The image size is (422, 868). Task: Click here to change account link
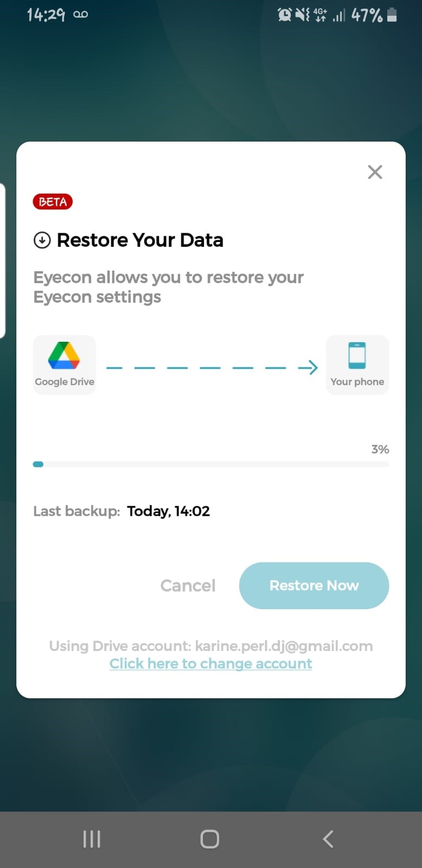pos(211,663)
